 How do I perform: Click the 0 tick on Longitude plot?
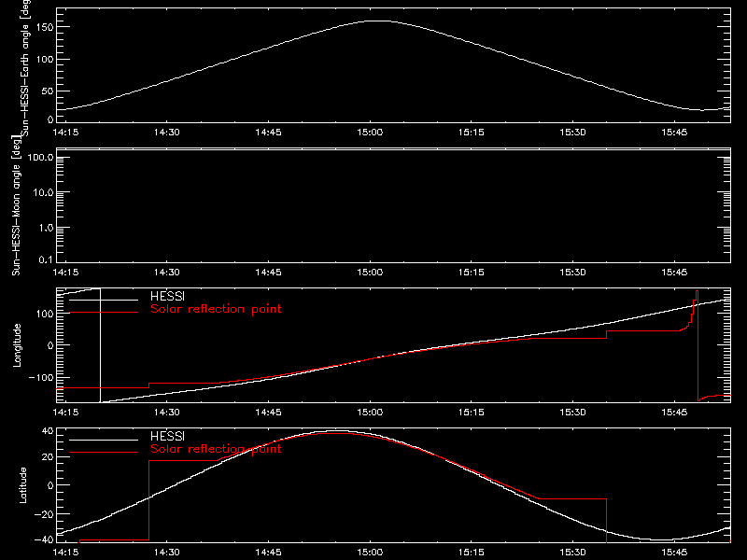tap(50, 345)
